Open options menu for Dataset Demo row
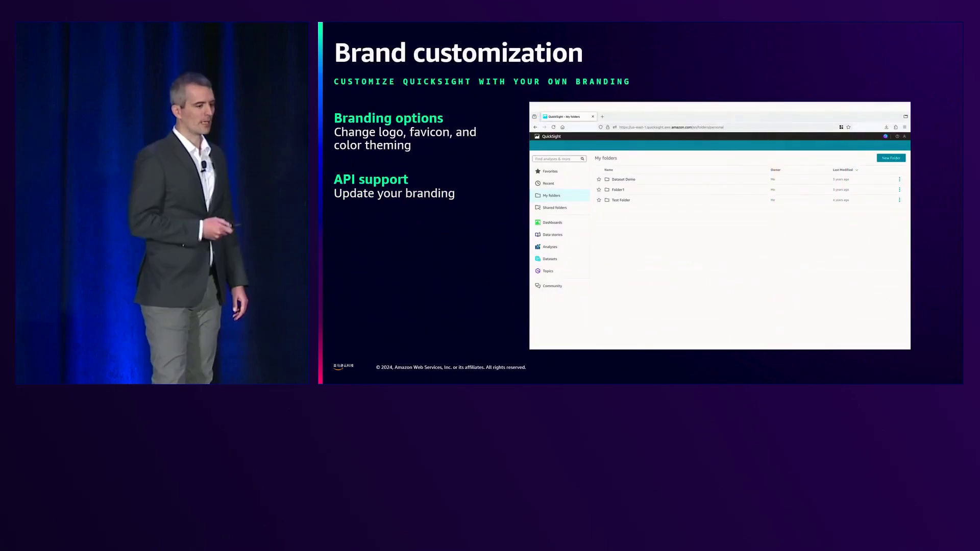980x551 pixels. point(899,180)
